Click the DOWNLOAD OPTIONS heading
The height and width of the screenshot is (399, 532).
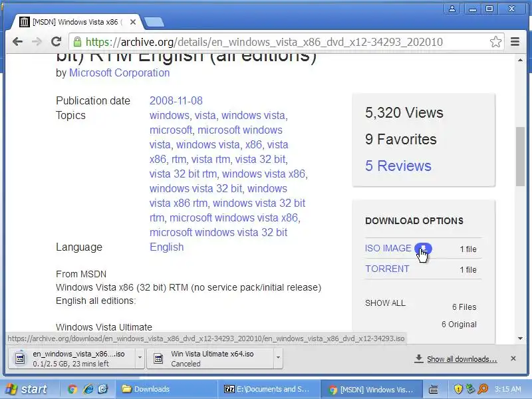pos(414,221)
